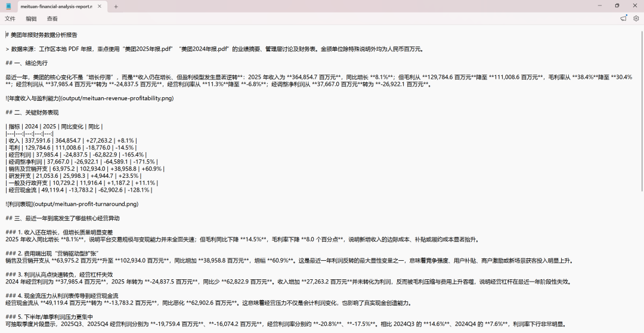Viewport: 644px width, 333px height.
Task: Click the paragraph starting '经营现金流从'
Action: [x=209, y=303]
